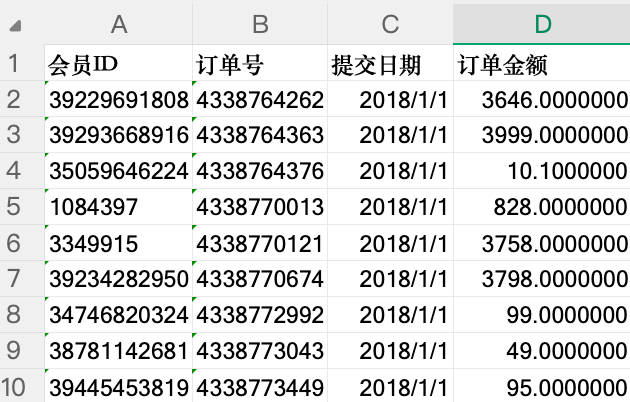Click the select-all triangle corner
The image size is (630, 402).
(15, 26)
